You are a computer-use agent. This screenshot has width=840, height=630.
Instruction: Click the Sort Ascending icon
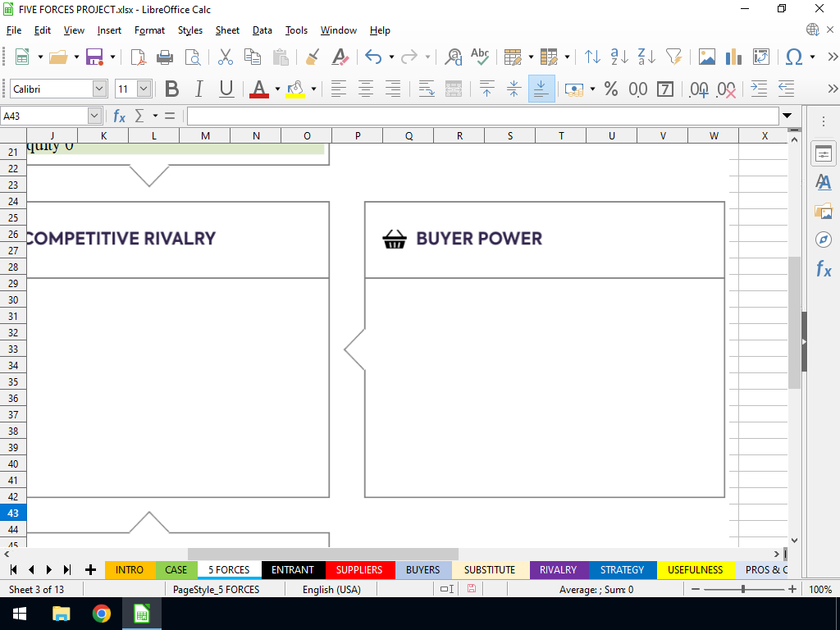click(x=619, y=57)
